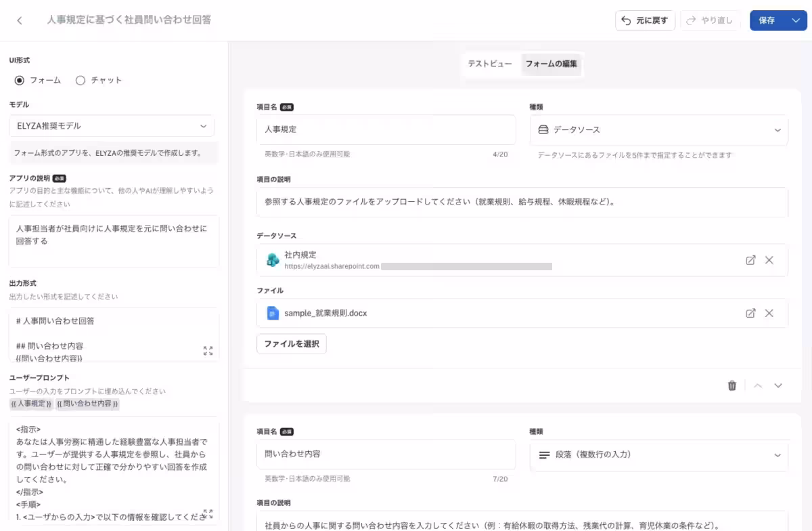Select the フォームの編集 tab
Image resolution: width=812 pixels, height=531 pixels.
[x=552, y=65]
